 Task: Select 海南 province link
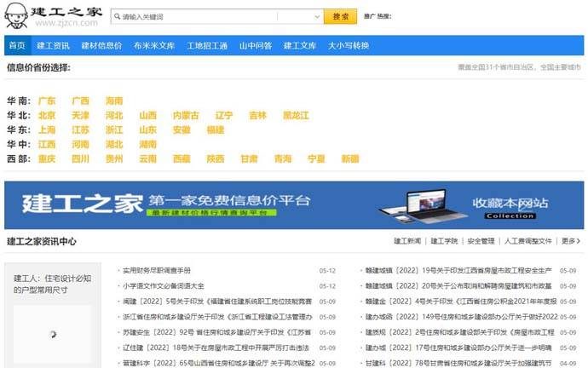click(x=114, y=101)
